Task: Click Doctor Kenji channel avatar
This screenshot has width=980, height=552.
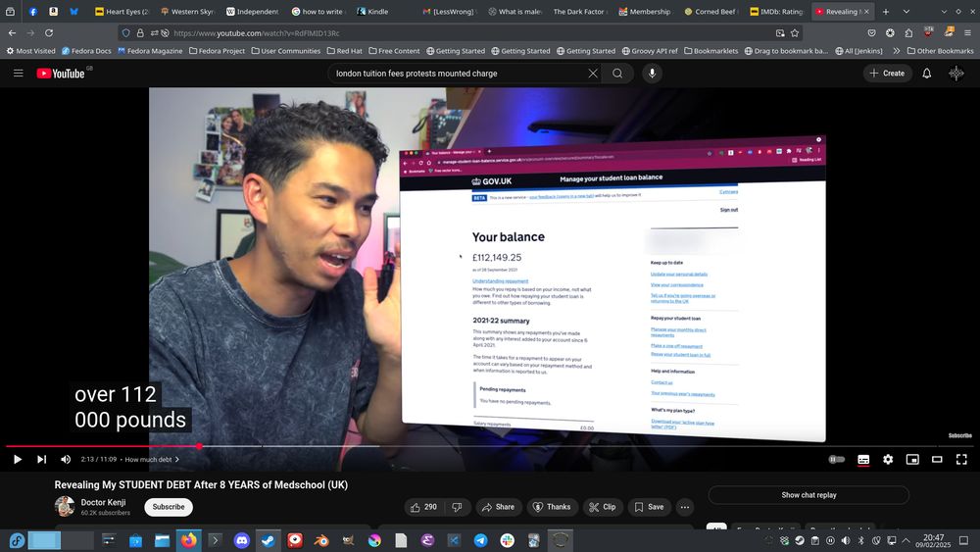Action: click(65, 506)
